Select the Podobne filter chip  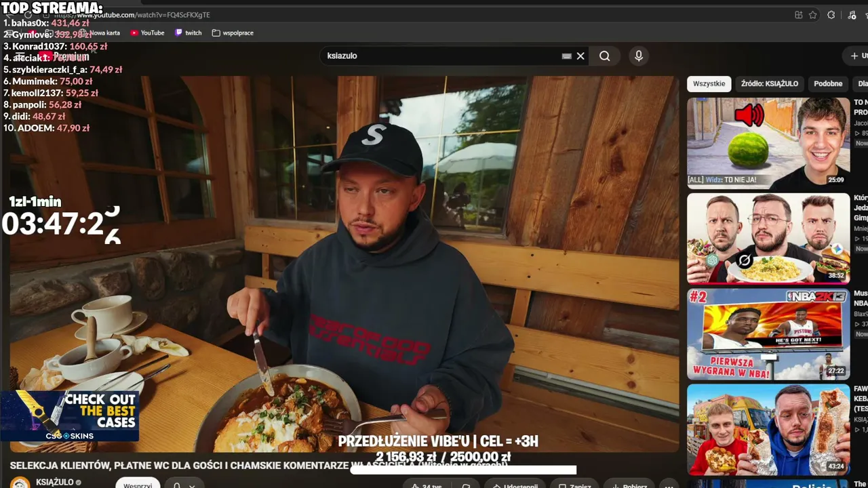(x=828, y=84)
